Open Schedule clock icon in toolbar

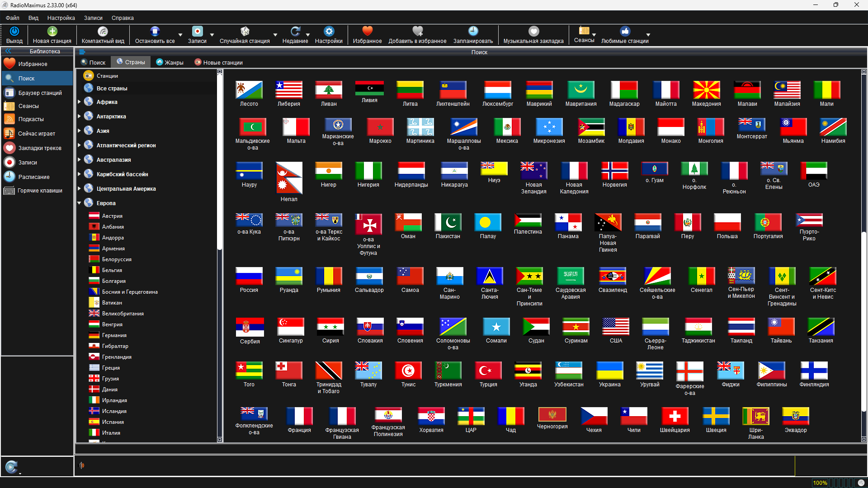tap(473, 31)
